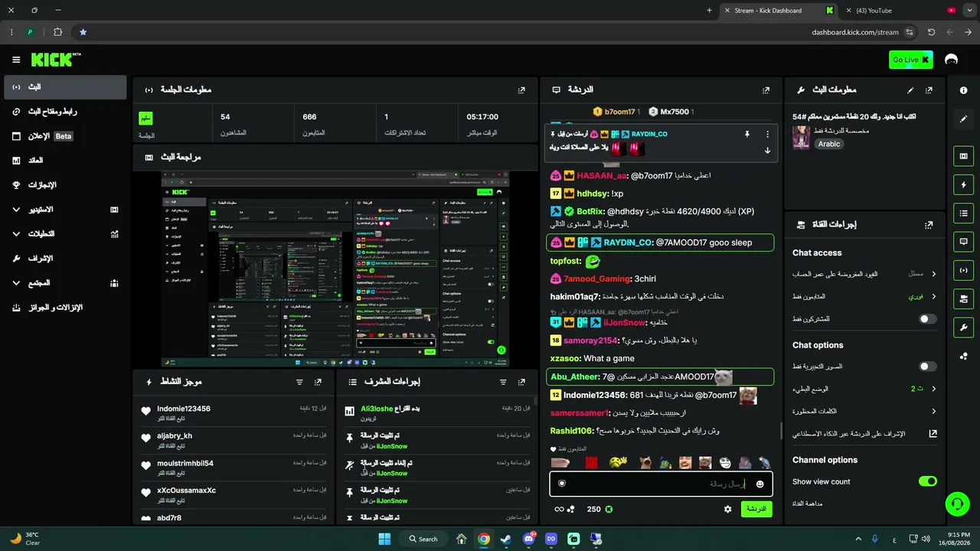
Task: Click the info icon in the right rail
Action: point(963,90)
